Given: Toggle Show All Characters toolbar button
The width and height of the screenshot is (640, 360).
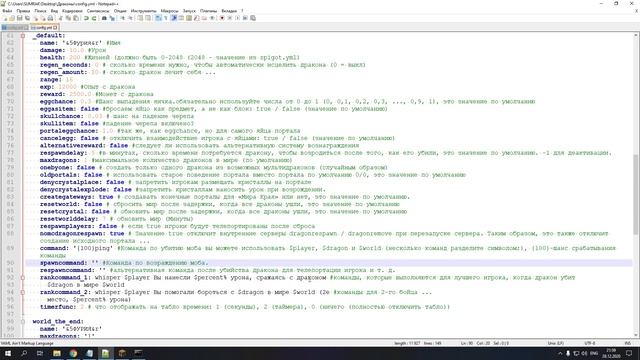Looking at the screenshot, I should pyautogui.click(x=166, y=18).
